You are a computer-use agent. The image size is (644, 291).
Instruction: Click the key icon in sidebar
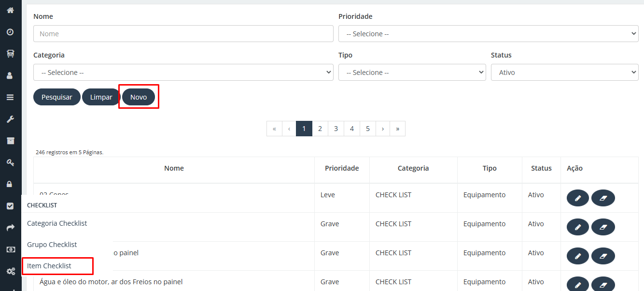(10, 162)
